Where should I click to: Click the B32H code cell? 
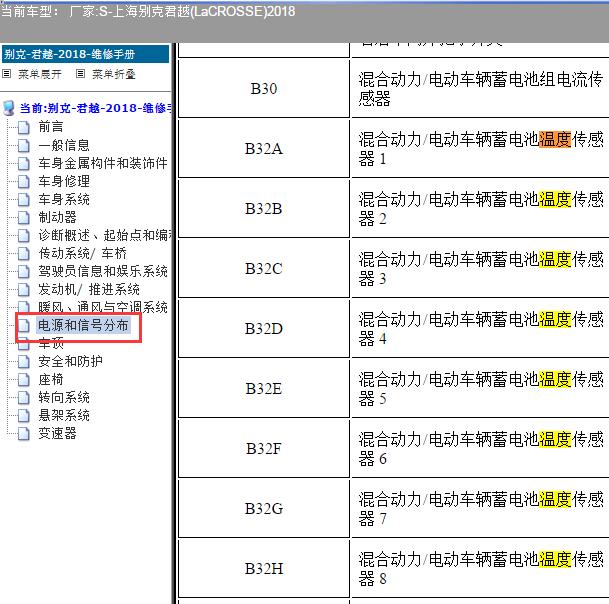tap(264, 569)
